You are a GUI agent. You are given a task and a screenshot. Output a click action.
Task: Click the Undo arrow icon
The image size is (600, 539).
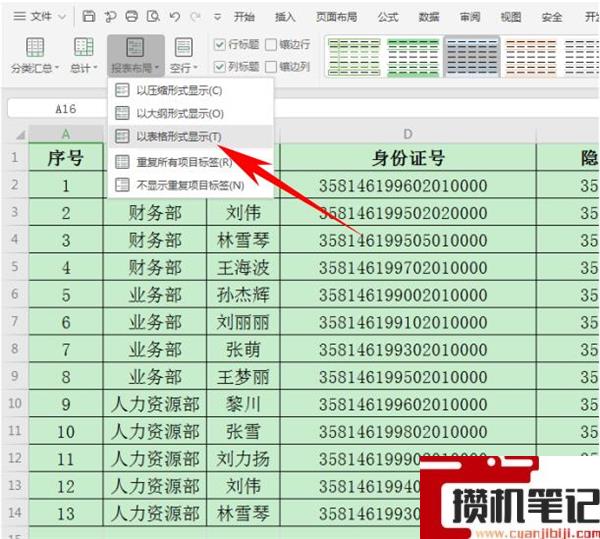175,16
